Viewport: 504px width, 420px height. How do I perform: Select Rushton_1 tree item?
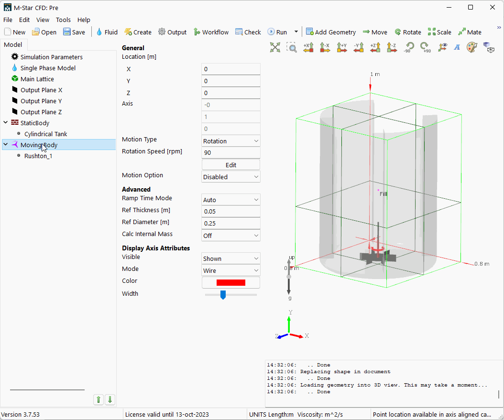tap(38, 156)
